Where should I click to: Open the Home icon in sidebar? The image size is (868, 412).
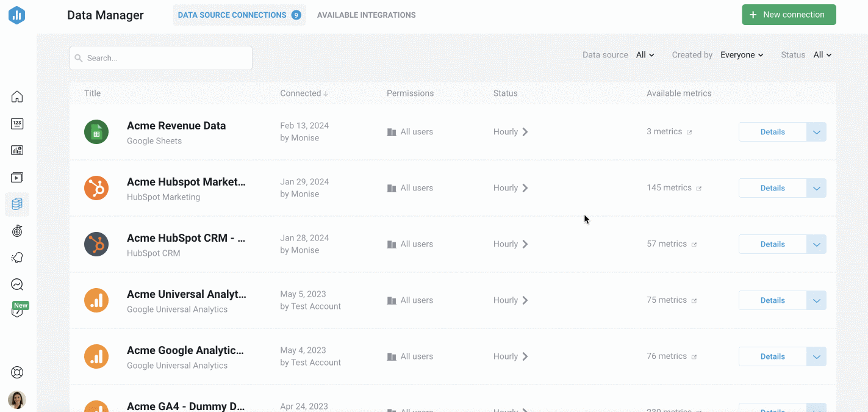tap(17, 96)
